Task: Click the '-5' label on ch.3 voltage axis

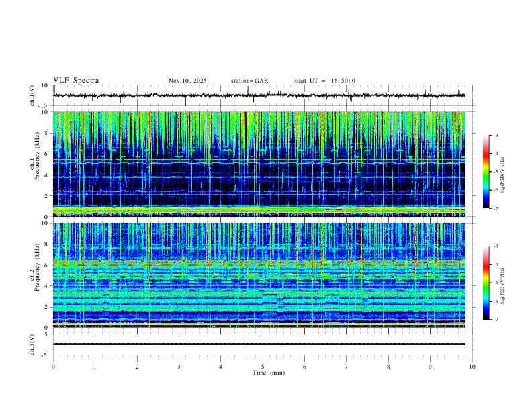Action: coord(46,355)
